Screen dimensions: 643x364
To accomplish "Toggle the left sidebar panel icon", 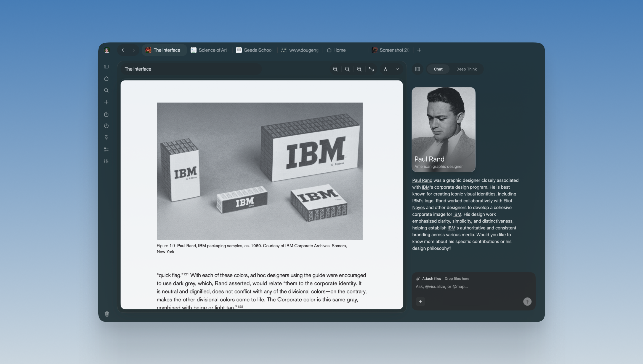I will [106, 67].
